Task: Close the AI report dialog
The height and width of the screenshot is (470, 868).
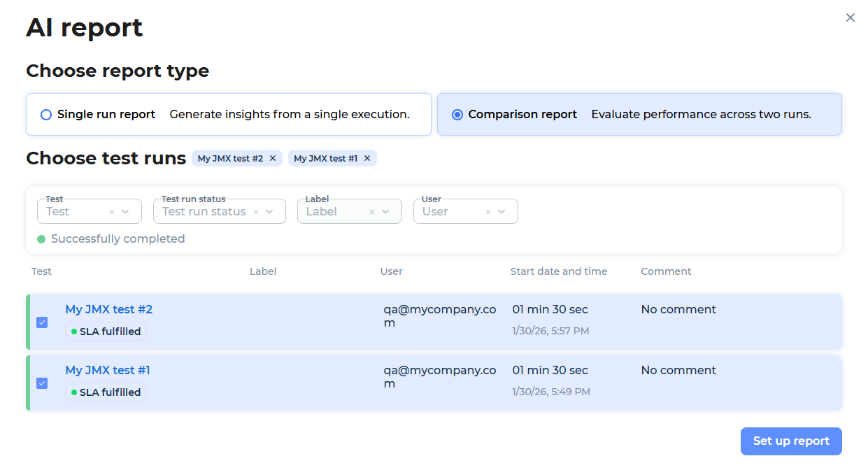Action: [x=850, y=17]
